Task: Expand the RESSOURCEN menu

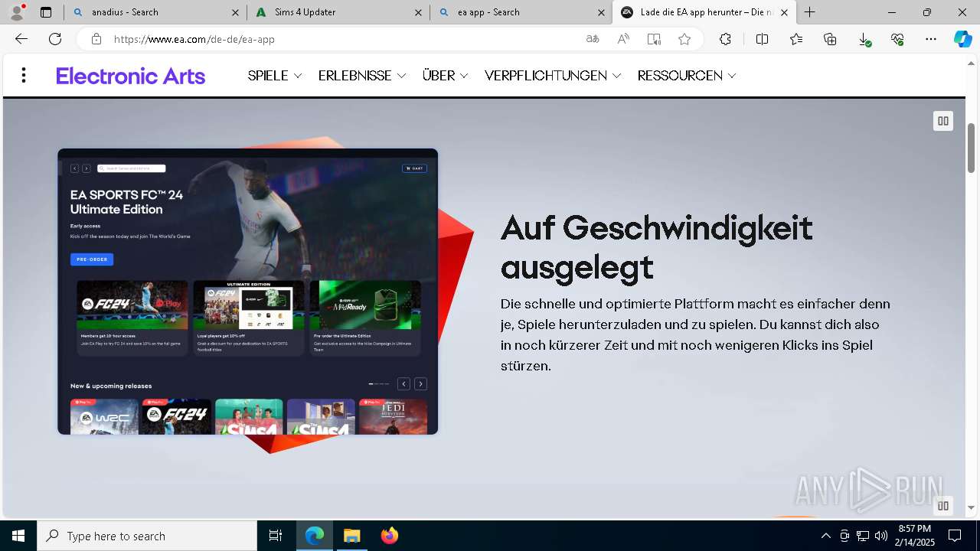Action: (x=687, y=76)
